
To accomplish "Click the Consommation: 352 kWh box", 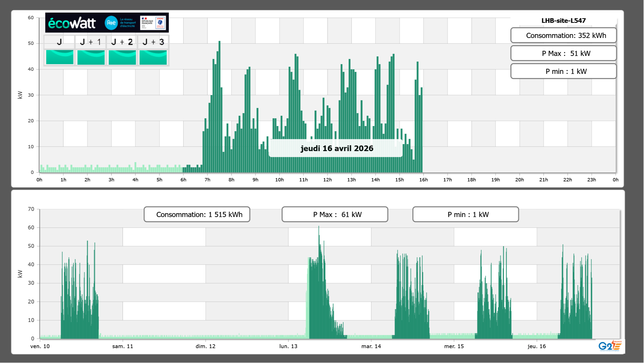I will click(563, 35).
